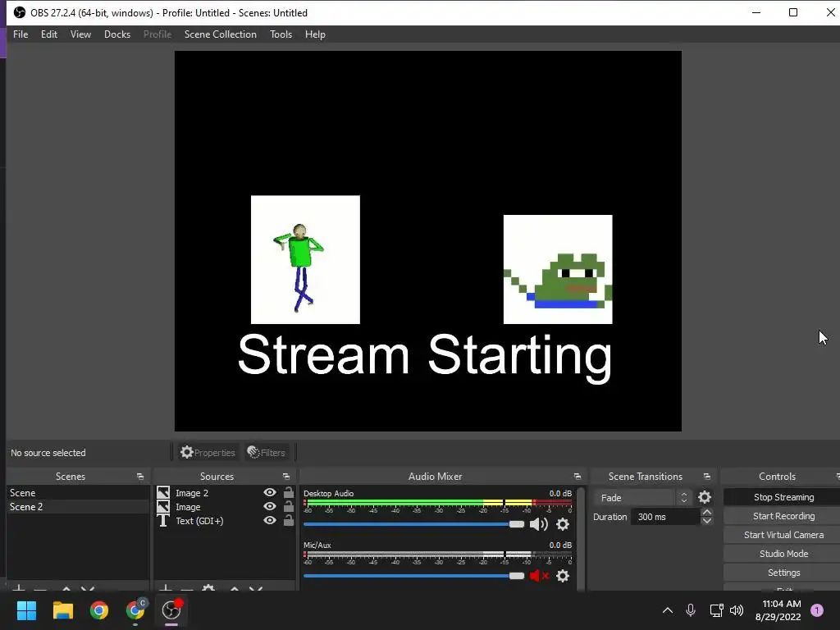840x630 pixels.
Task: Click the Stop Streaming button
Action: (x=783, y=497)
